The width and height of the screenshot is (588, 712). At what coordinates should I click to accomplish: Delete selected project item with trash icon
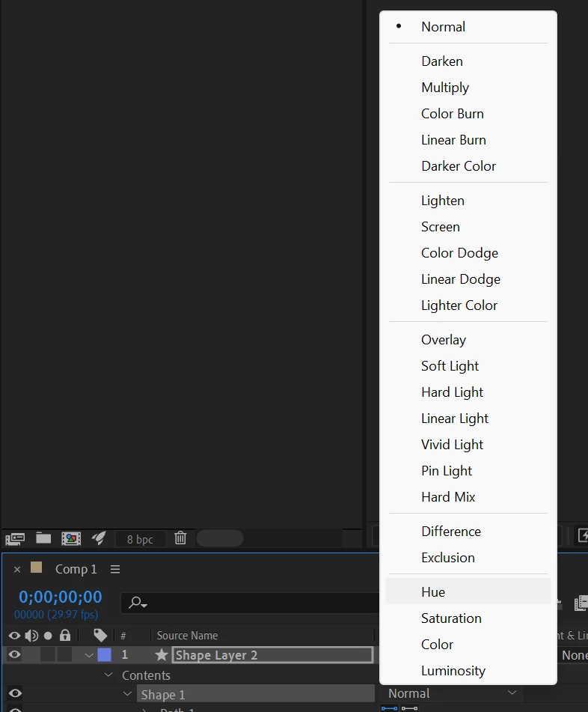click(x=180, y=538)
